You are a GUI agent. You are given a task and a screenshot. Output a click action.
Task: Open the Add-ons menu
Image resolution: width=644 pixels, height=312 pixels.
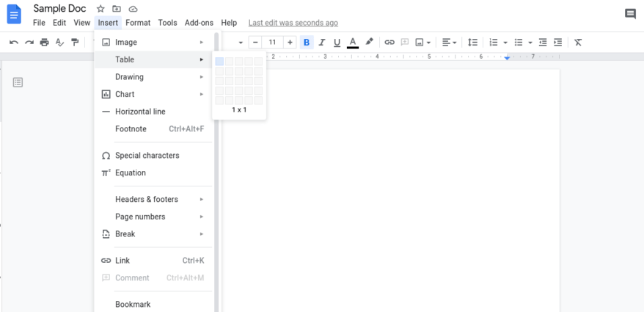point(199,23)
